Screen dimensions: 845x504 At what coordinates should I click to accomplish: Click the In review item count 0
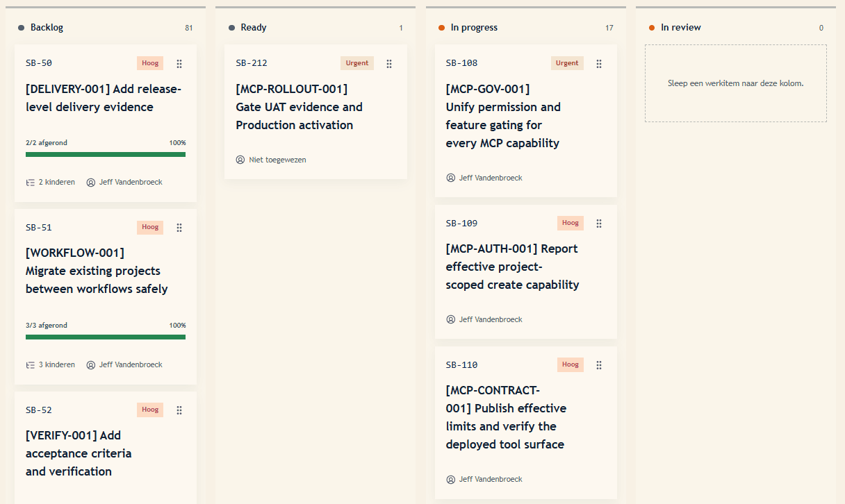pos(821,28)
